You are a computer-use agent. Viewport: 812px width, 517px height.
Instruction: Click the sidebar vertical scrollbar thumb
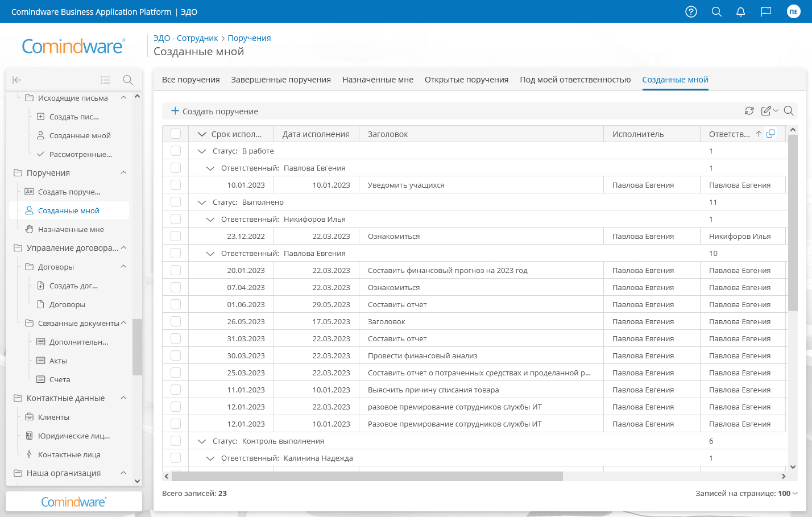tap(137, 347)
